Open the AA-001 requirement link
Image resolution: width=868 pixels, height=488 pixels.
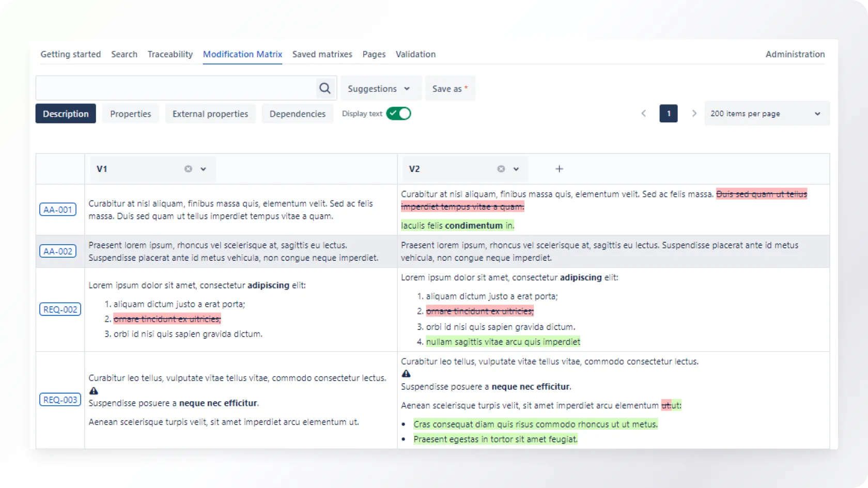[58, 210]
